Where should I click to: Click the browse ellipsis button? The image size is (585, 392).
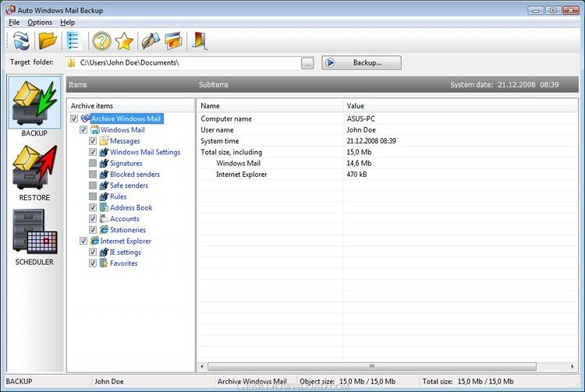[x=307, y=63]
